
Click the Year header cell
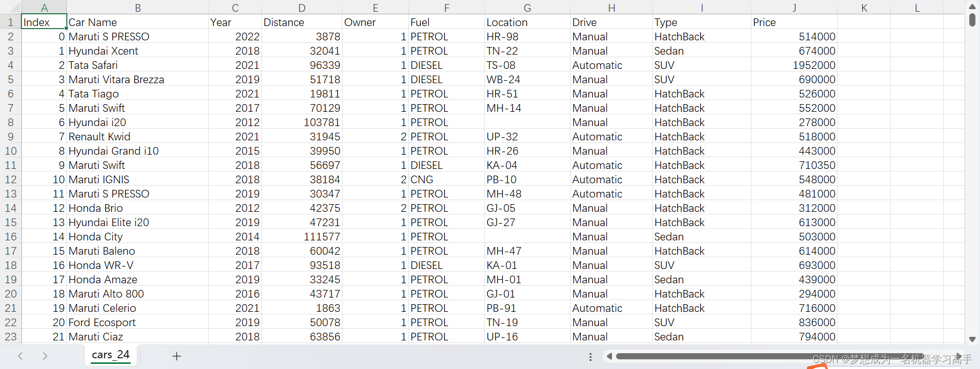[x=235, y=22]
